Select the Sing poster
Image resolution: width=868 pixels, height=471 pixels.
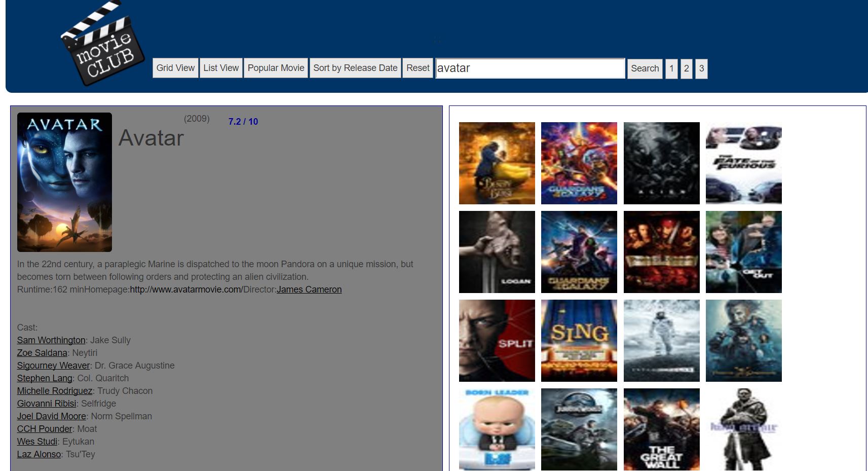pyautogui.click(x=579, y=341)
